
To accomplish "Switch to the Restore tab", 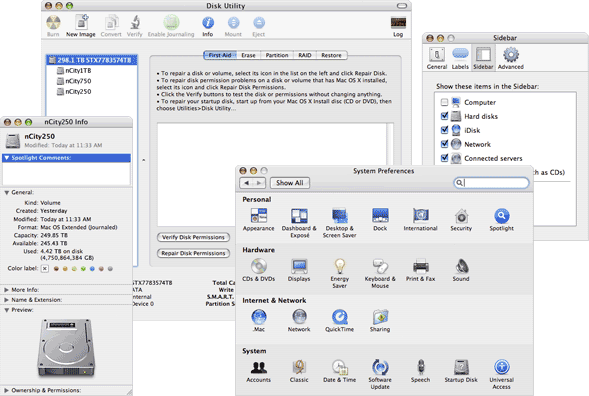I will 331,55.
